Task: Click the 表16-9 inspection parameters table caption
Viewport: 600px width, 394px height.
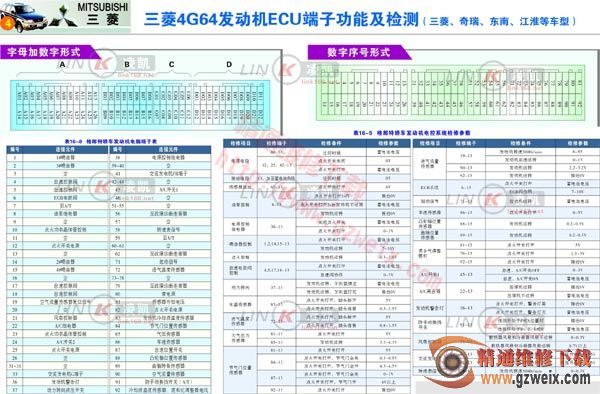Action: 412,133
